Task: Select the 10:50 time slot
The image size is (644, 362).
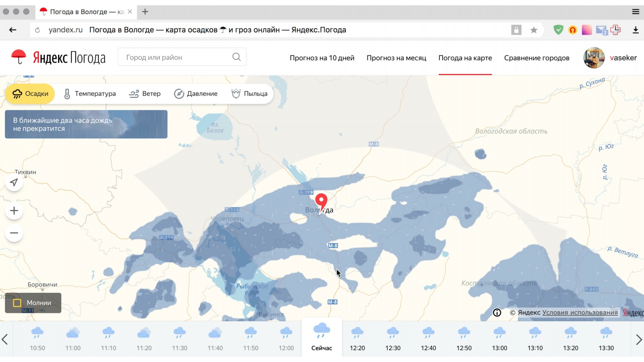Action: coord(37,339)
